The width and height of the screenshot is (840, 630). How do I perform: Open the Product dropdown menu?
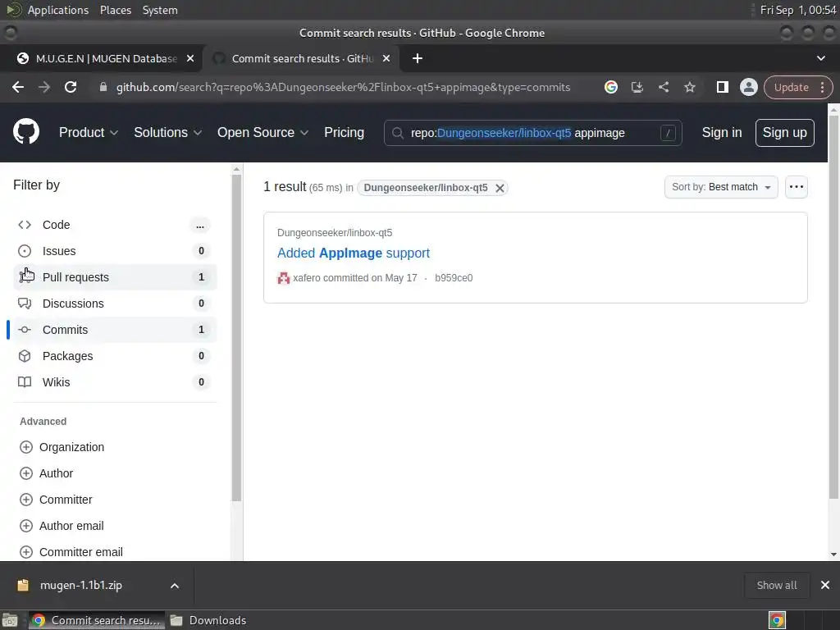tap(89, 132)
